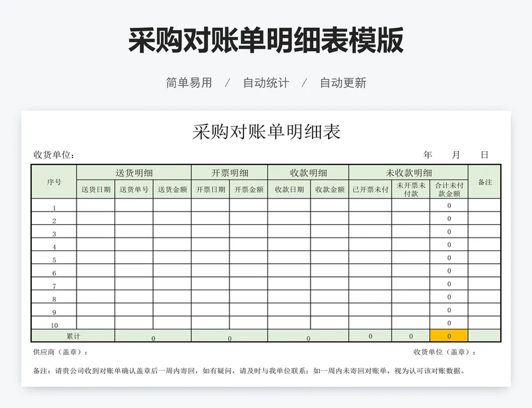Select the row number 10 cell
This screenshot has height=408, width=532.
coord(54,323)
